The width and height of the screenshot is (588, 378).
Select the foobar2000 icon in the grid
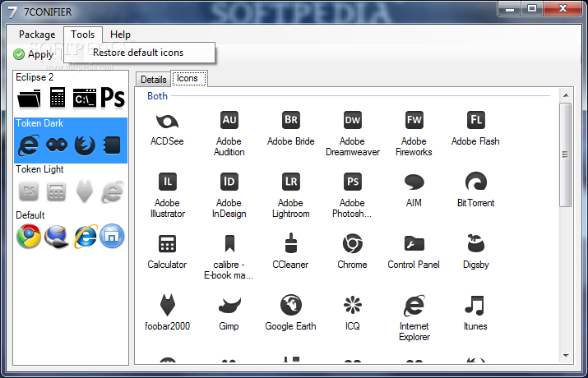[x=167, y=305]
